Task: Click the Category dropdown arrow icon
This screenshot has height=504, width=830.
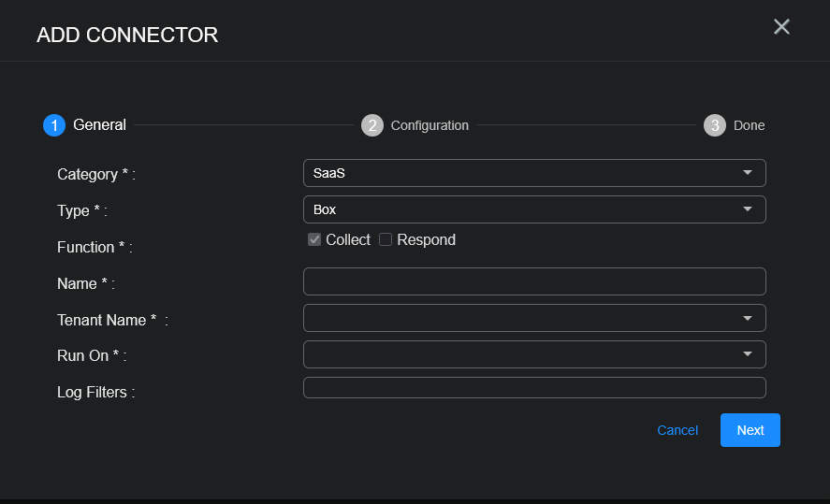Action: pos(747,173)
